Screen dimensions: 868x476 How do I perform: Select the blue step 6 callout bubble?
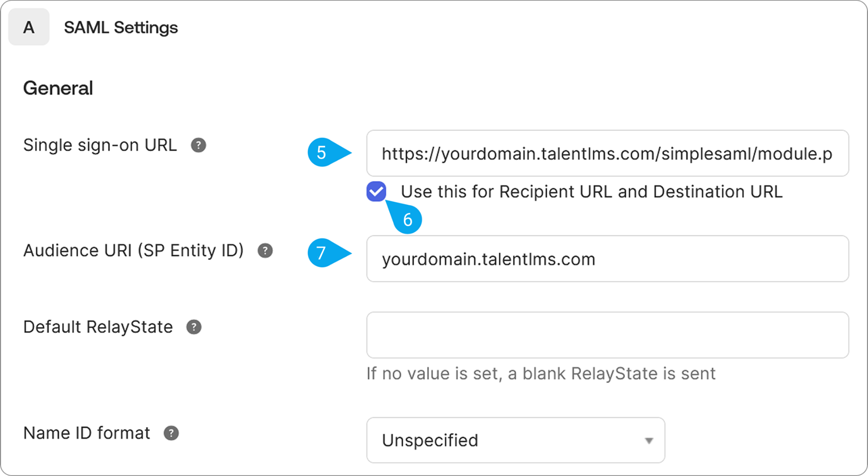pyautogui.click(x=405, y=217)
